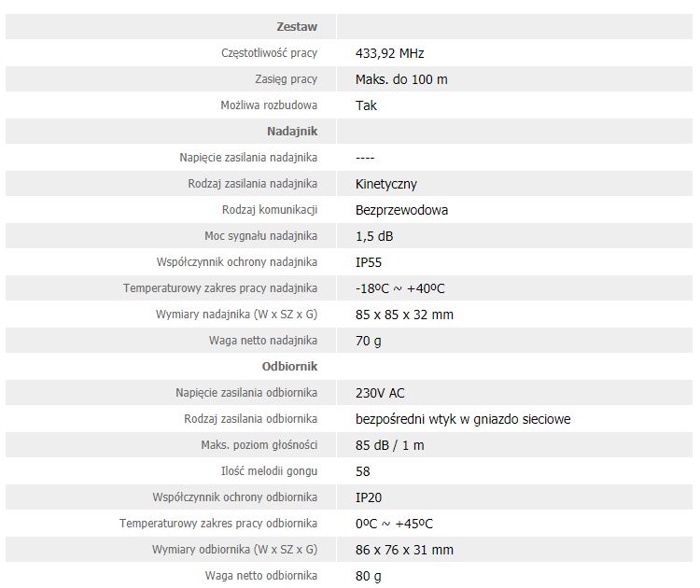The height and width of the screenshot is (588, 700).
Task: Click the bezpośredni wtyk w gniazdo sieciowe text
Action: 463,419
